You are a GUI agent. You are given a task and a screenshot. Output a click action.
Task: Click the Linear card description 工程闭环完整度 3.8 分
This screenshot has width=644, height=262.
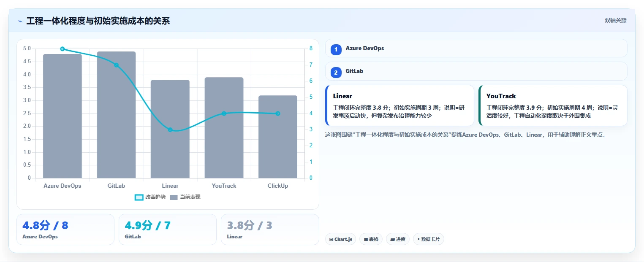pos(399,111)
